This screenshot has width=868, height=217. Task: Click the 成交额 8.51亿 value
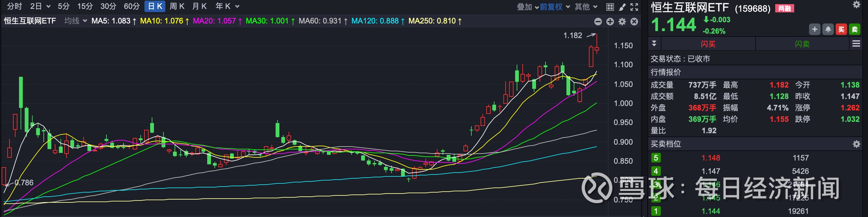point(705,96)
